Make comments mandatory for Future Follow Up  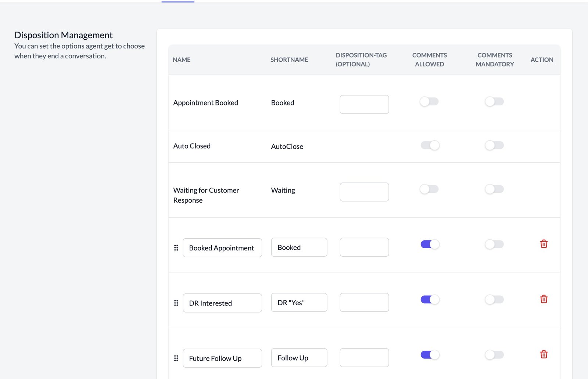click(494, 355)
